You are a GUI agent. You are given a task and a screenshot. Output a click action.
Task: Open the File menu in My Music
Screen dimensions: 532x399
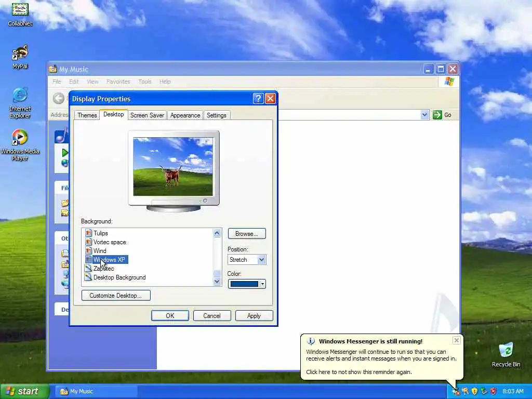[x=57, y=82]
